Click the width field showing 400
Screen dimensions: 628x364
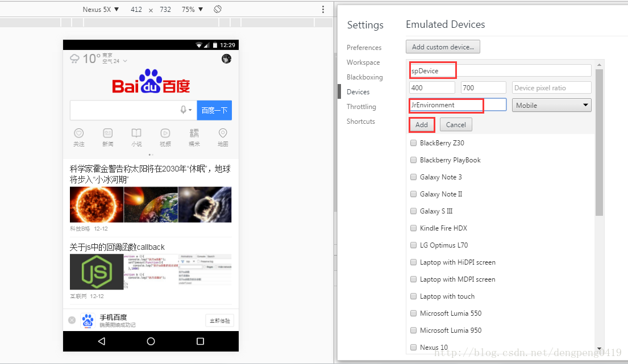[x=432, y=87]
